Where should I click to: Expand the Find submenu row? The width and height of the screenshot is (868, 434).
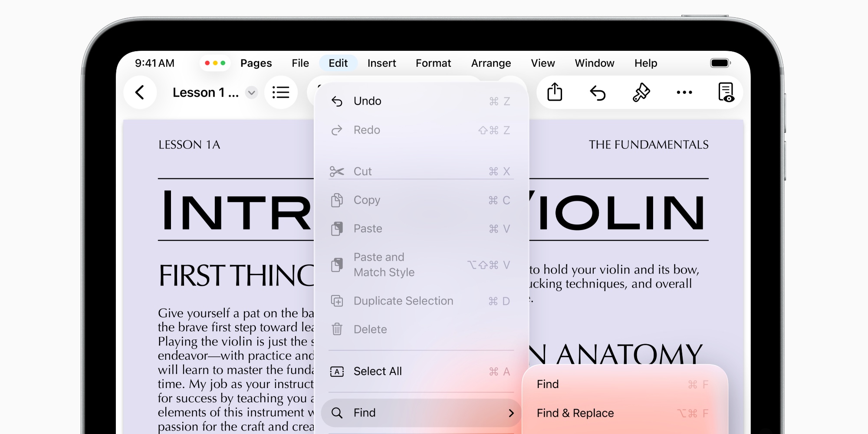421,413
